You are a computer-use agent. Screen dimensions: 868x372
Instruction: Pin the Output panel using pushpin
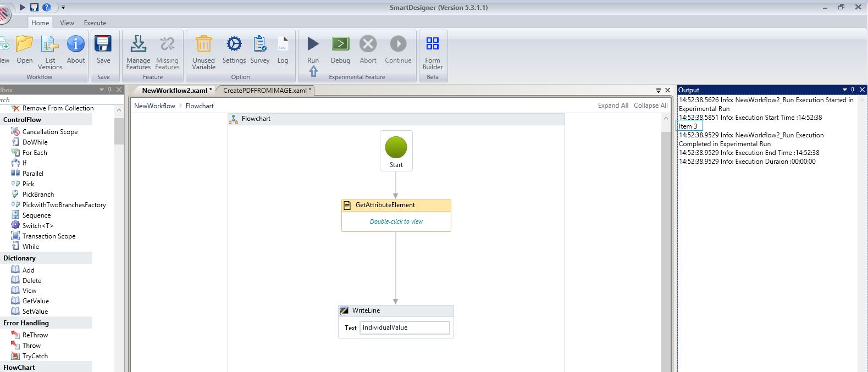[x=853, y=90]
